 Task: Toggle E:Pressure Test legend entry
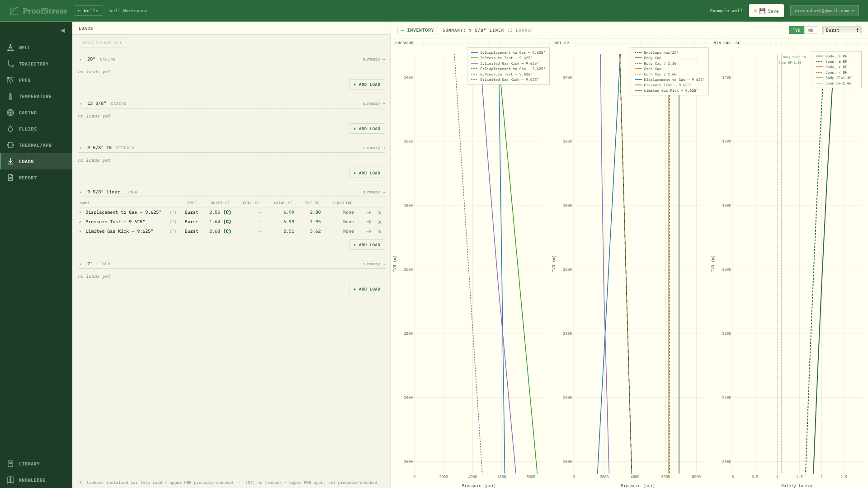(x=501, y=75)
